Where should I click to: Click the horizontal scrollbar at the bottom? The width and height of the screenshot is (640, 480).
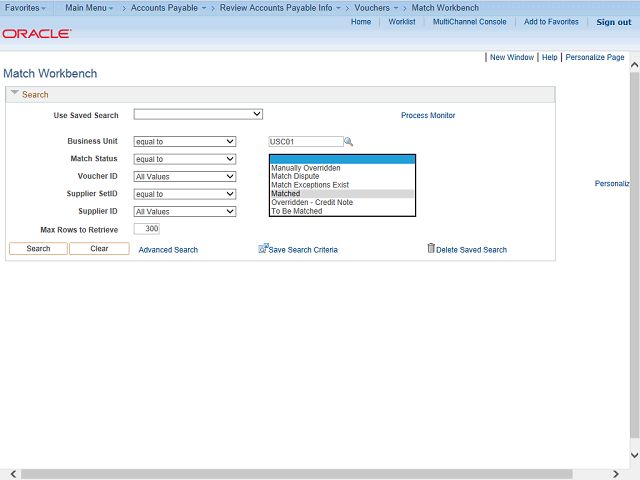click(x=300, y=473)
